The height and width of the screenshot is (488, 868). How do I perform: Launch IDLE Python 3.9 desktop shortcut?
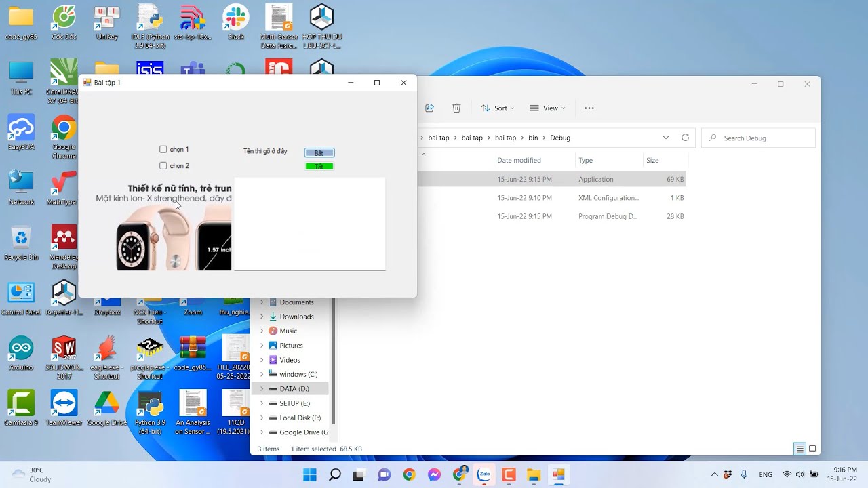click(150, 26)
